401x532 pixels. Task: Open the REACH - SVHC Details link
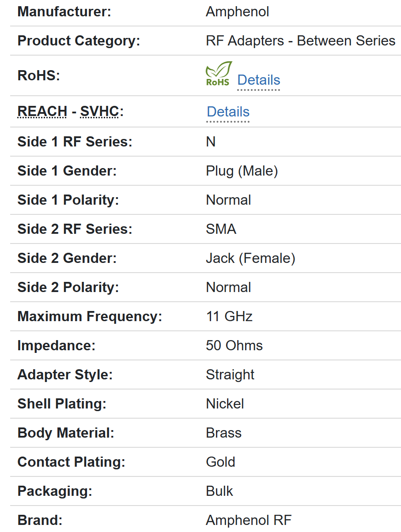228,112
